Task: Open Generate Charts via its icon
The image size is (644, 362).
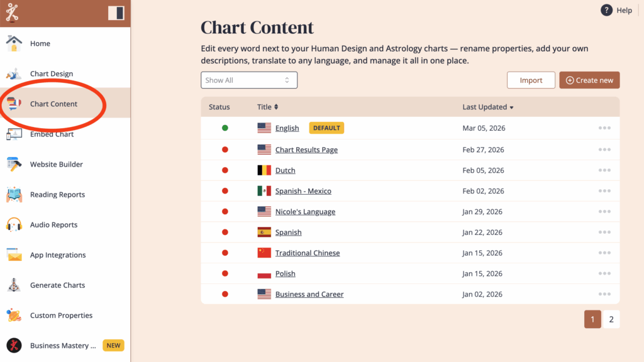Action: (14, 285)
